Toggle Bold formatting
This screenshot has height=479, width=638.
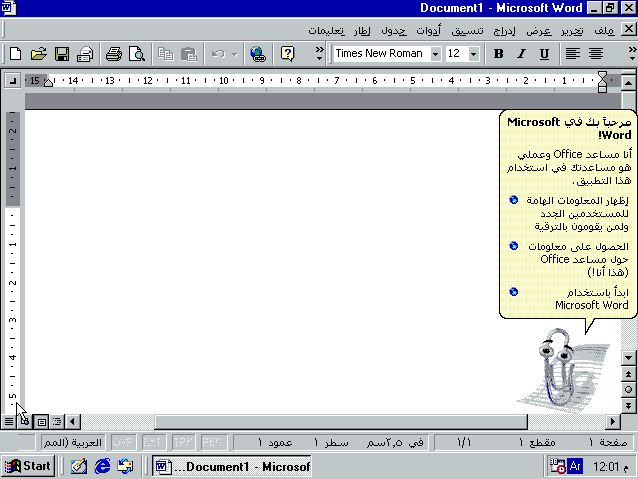[x=498, y=54]
